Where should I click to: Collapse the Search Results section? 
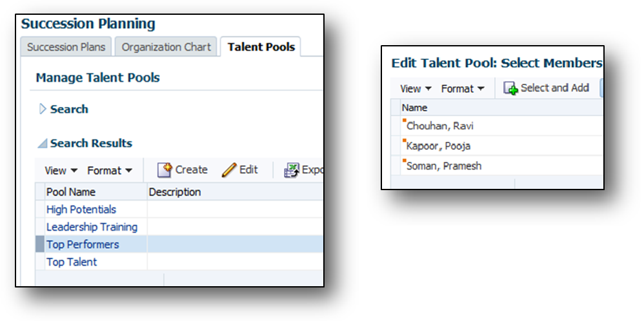[43, 144]
